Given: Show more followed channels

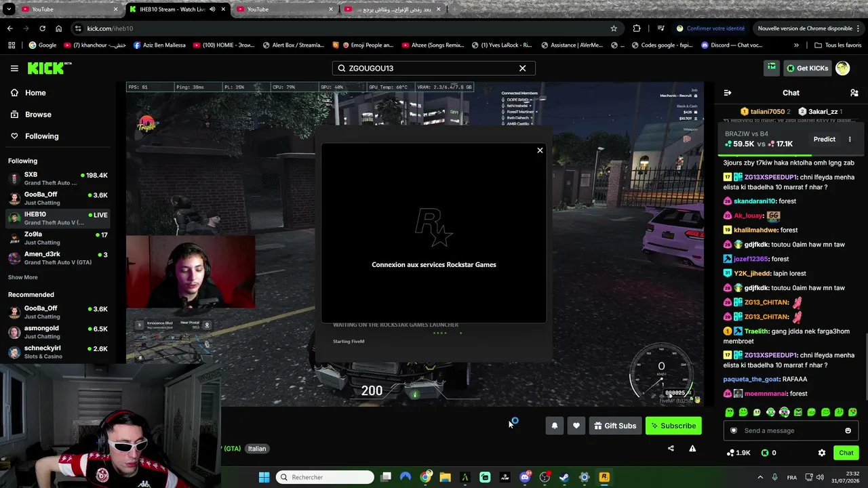Looking at the screenshot, I should point(23,277).
